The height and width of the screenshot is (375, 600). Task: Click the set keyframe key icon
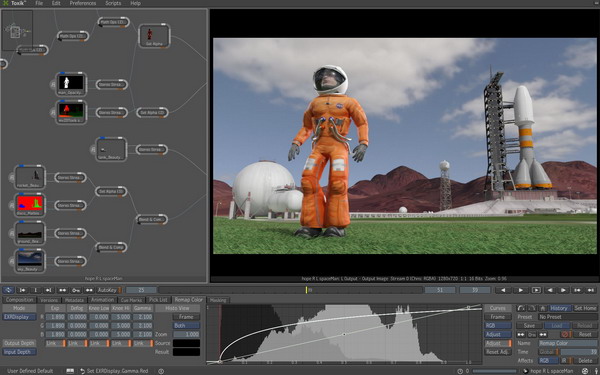76,290
